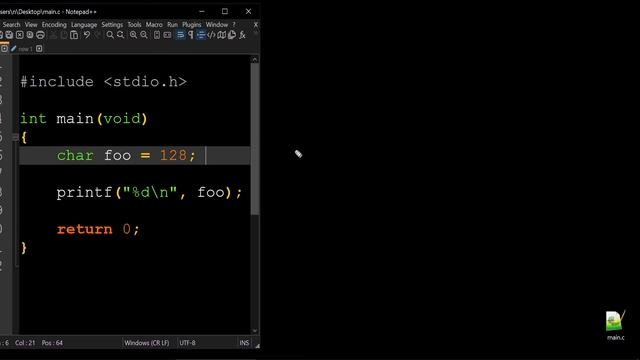The width and height of the screenshot is (640, 360).
Task: Click the closing brace line
Action: tap(24, 247)
